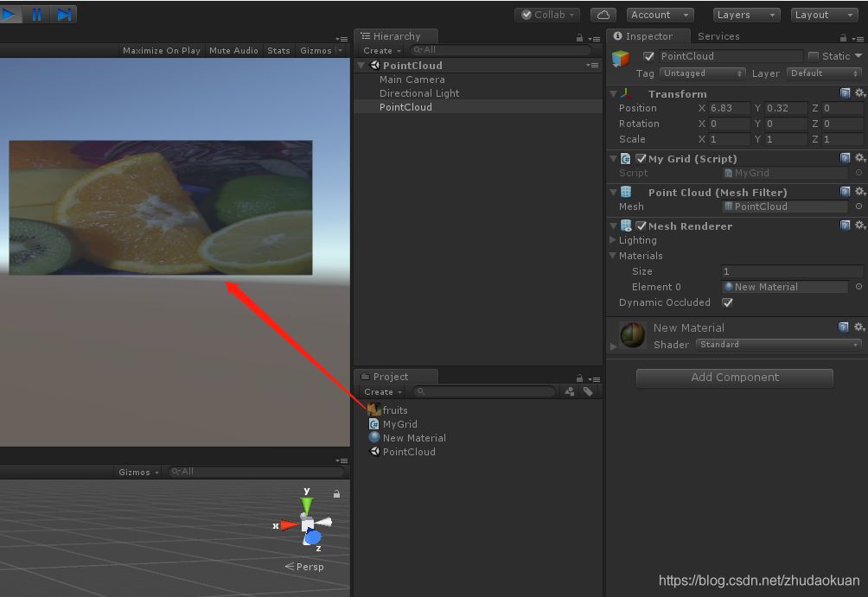Open the Static flags dropdown arrow

coord(858,56)
